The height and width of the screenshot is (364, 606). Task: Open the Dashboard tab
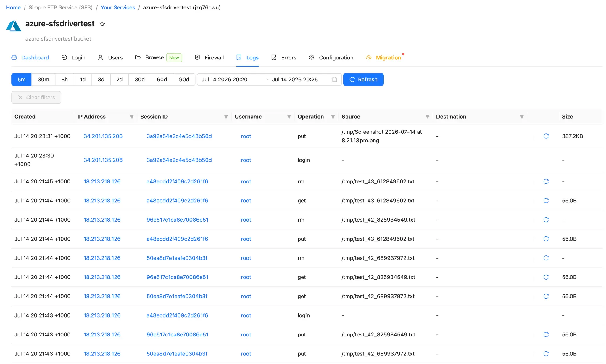(30, 58)
